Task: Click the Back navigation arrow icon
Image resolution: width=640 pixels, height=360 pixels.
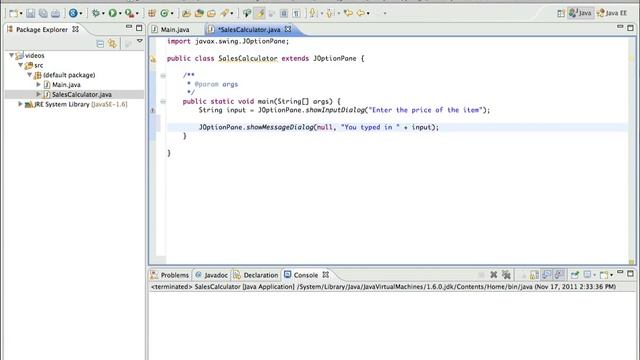Action: click(360, 13)
